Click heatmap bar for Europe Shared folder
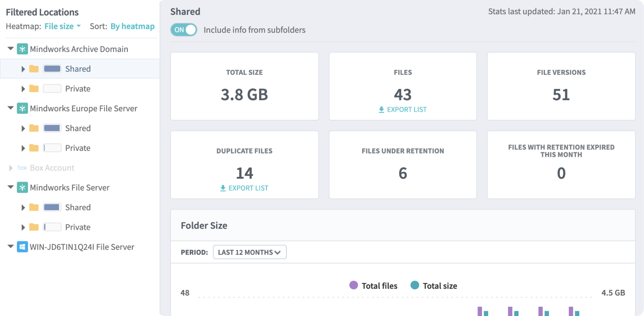Image resolution: width=644 pixels, height=316 pixels. point(52,128)
